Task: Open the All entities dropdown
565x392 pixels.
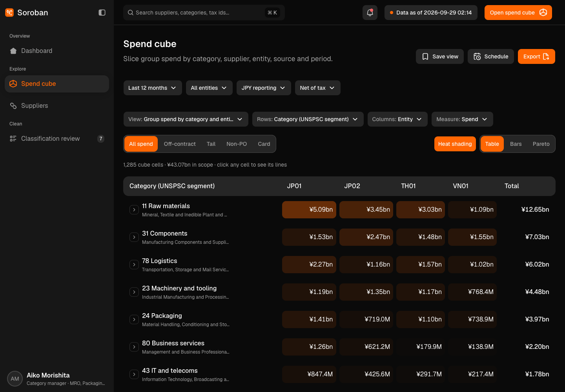Action: click(209, 88)
